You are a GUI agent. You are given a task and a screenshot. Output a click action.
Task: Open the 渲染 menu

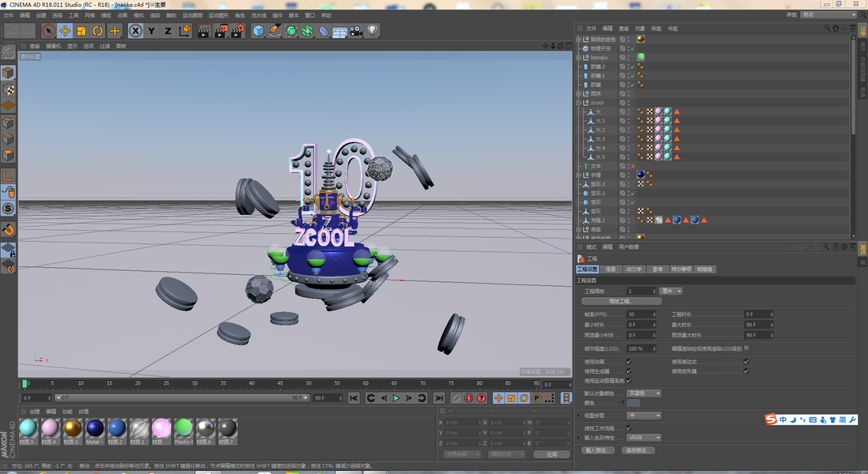pos(155,16)
